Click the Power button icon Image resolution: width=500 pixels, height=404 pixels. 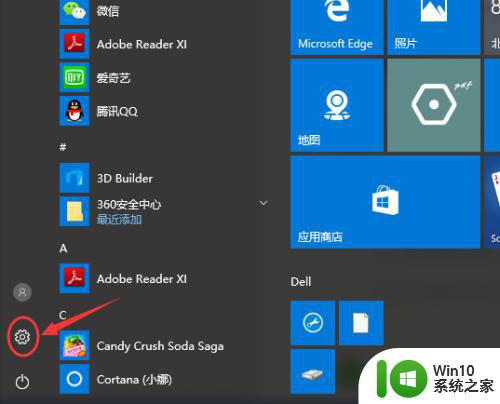pyautogui.click(x=22, y=382)
